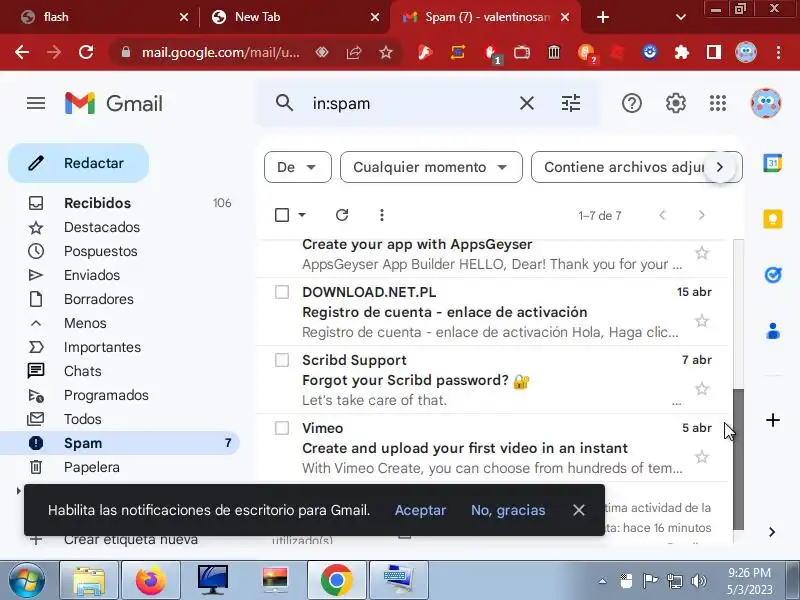The width and height of the screenshot is (800, 600).
Task: Select the Vimeo message checkbox
Action: tap(282, 428)
